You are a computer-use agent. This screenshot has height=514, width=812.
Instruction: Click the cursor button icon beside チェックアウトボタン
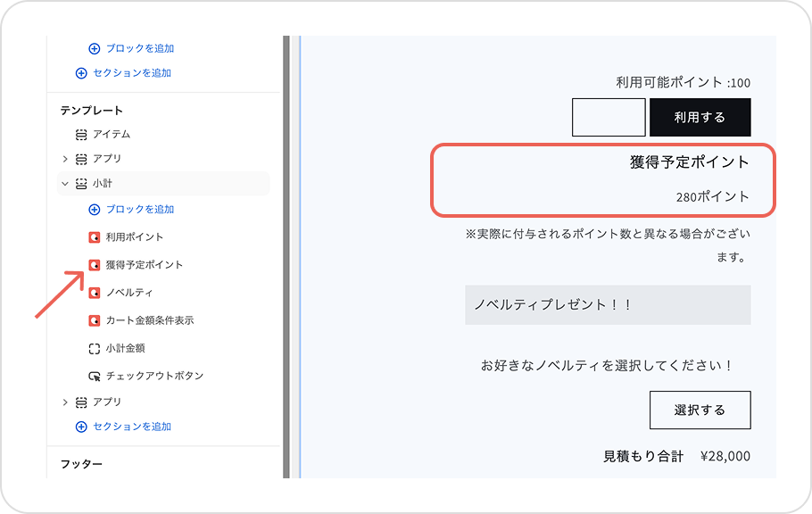(x=95, y=377)
